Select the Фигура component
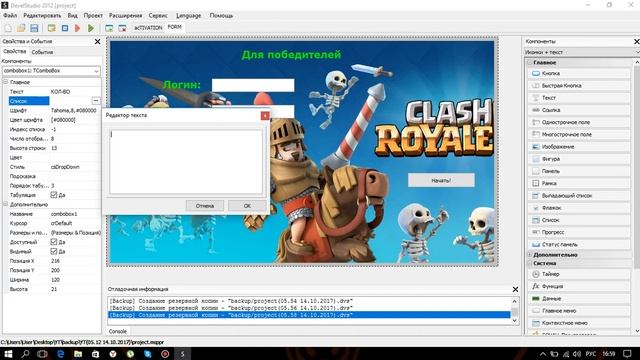Screen dimensions: 640x360 (580, 159)
